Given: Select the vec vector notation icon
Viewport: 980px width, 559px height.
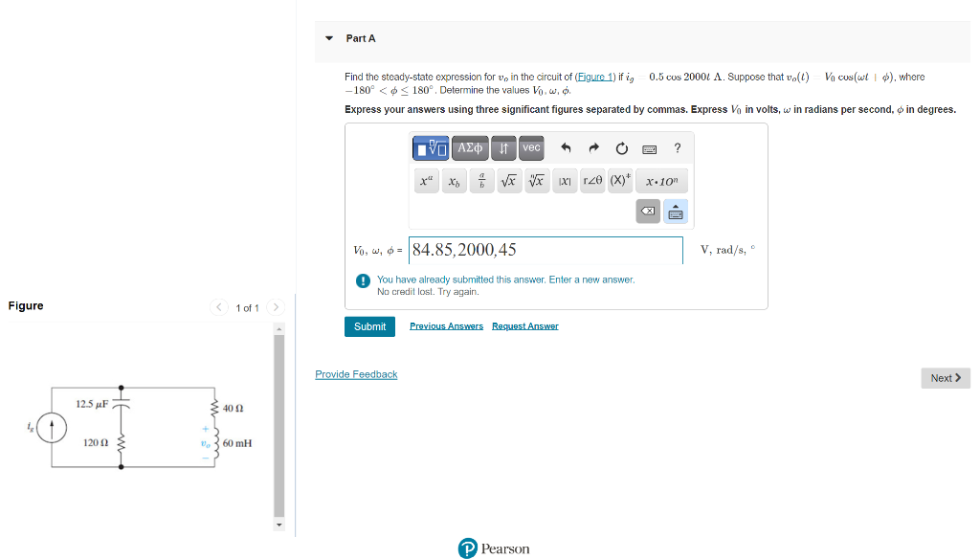Looking at the screenshot, I should click(x=530, y=147).
